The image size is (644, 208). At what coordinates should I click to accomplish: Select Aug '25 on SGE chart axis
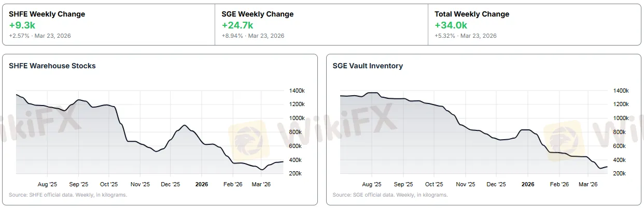tap(372, 184)
